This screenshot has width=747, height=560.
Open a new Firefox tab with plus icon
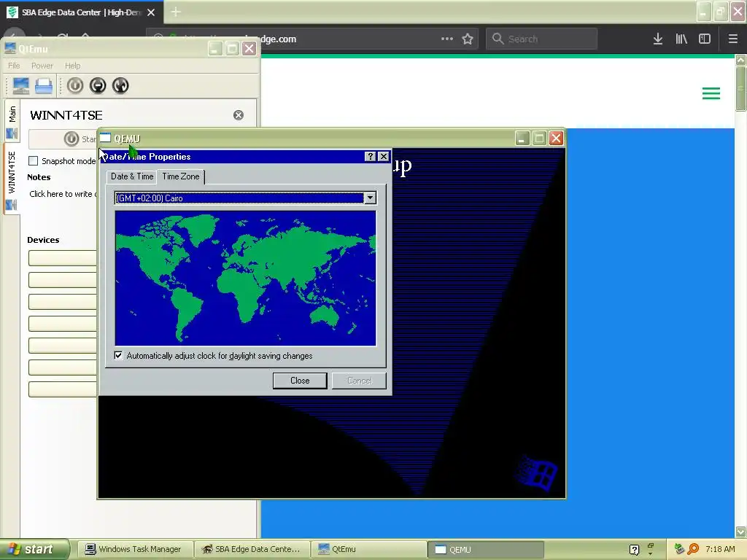coord(176,12)
